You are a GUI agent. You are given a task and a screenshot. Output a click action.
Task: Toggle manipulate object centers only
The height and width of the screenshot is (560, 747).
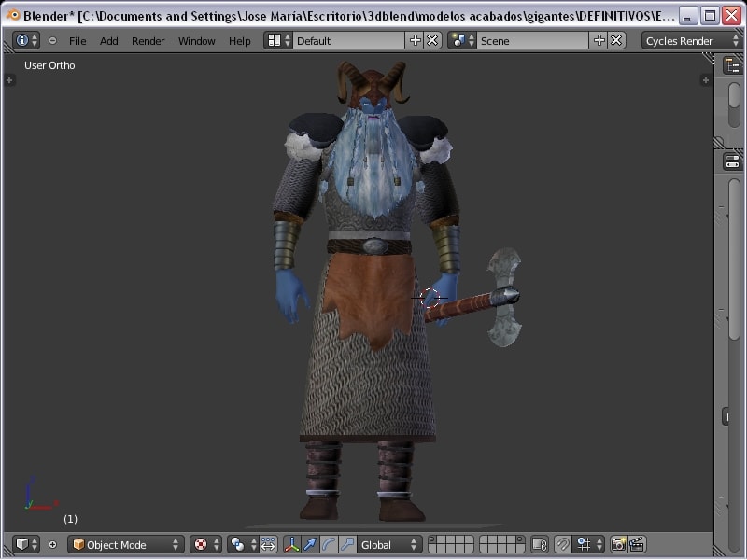[x=268, y=544]
